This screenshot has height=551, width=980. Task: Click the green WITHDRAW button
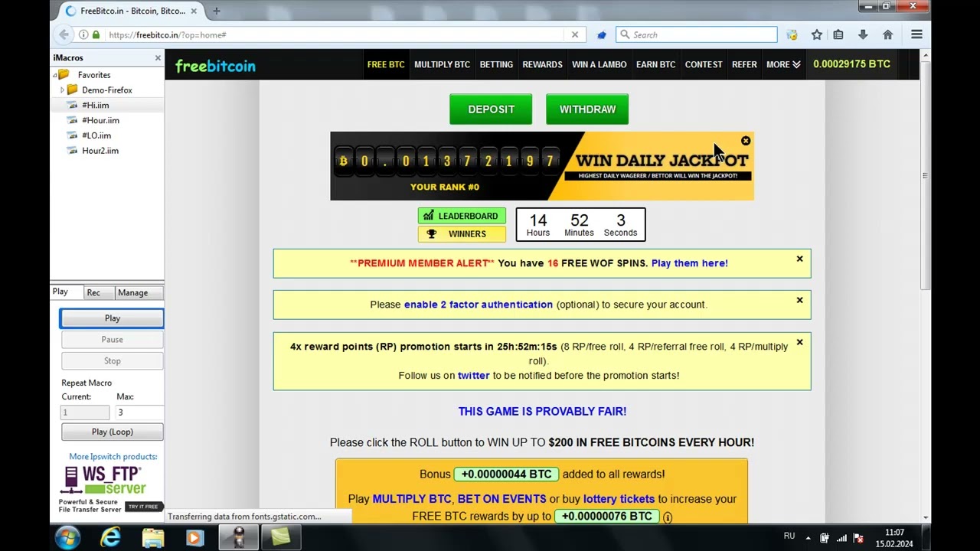point(587,109)
